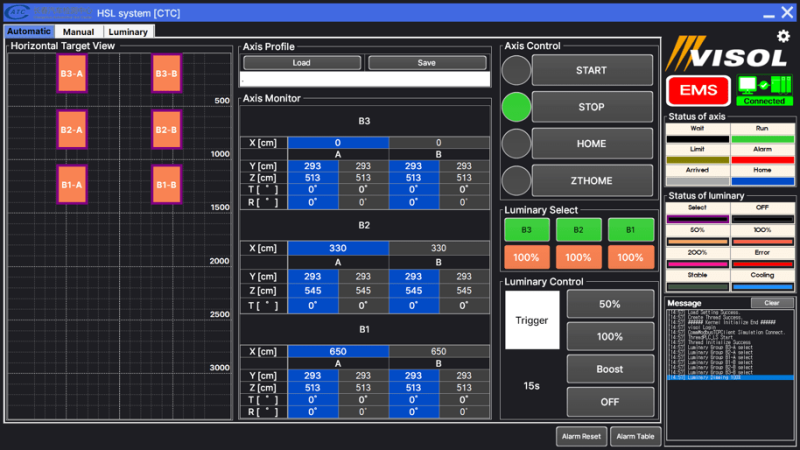Select the B3-A target block
This screenshot has height=450, width=800.
click(x=71, y=73)
